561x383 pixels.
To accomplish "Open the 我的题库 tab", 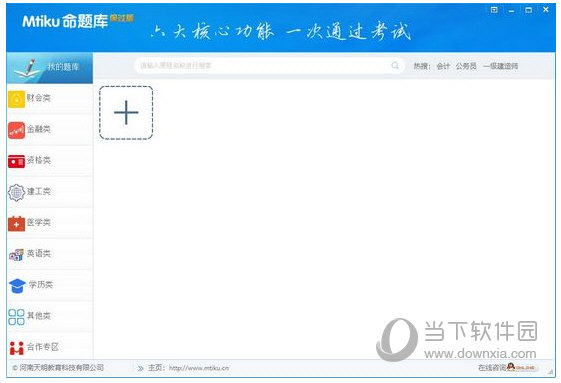I will 49,68.
